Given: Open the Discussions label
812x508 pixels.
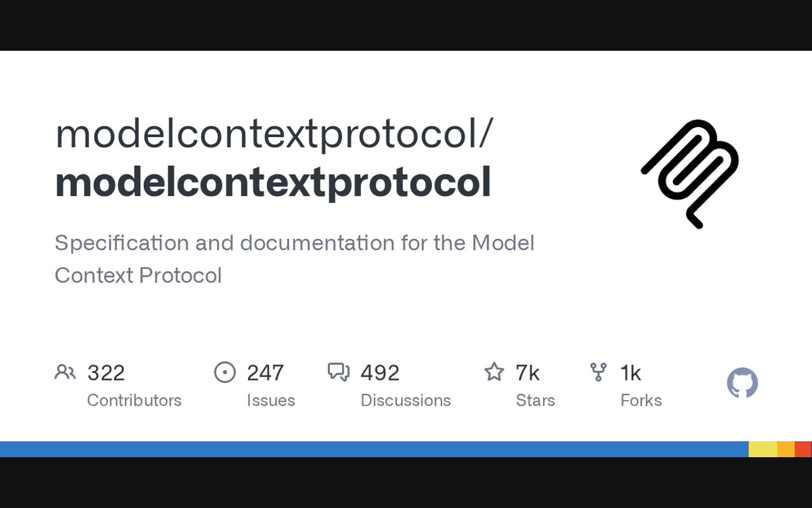Looking at the screenshot, I should click(405, 401).
